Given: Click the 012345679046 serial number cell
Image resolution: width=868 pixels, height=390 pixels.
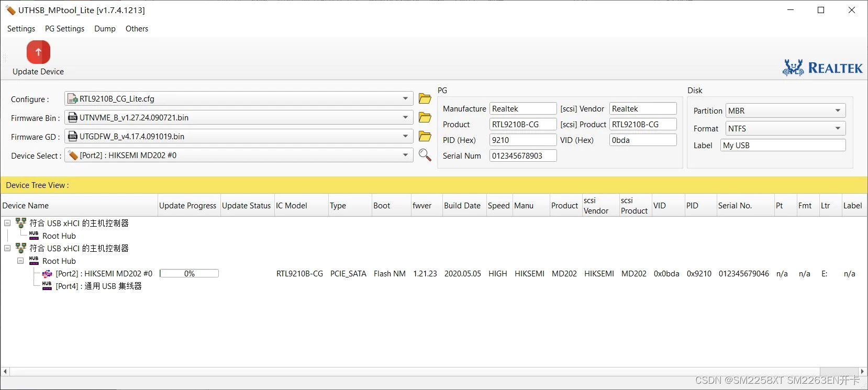Looking at the screenshot, I should (x=743, y=273).
